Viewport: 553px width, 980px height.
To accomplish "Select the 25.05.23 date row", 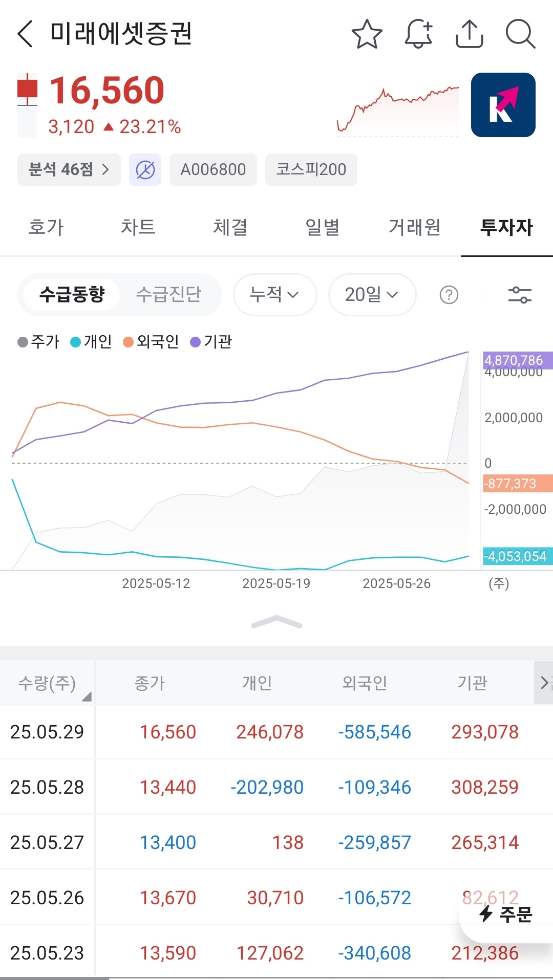I will pyautogui.click(x=276, y=953).
